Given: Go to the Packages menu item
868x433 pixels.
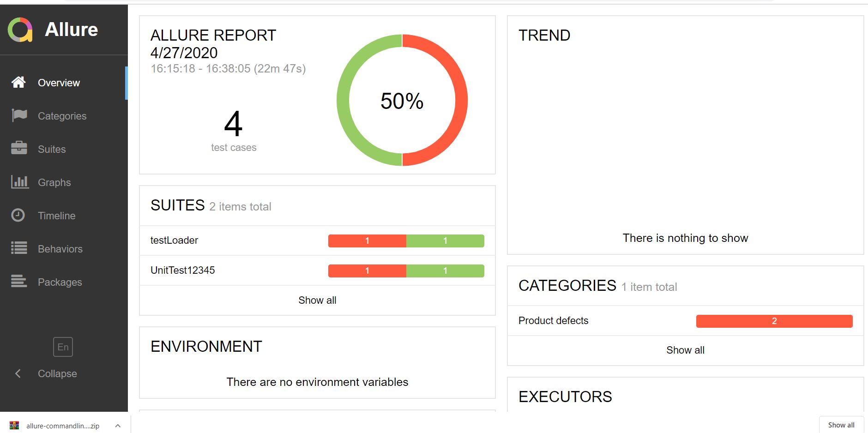Looking at the screenshot, I should coord(60,282).
